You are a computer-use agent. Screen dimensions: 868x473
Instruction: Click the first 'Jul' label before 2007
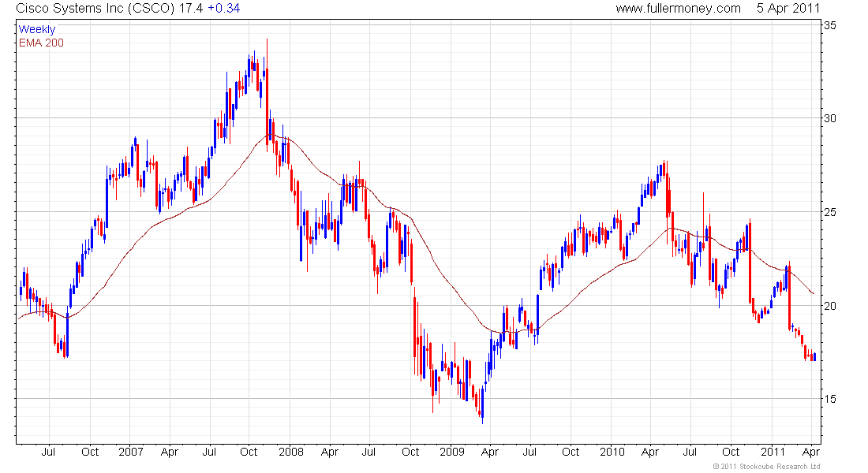[48, 452]
